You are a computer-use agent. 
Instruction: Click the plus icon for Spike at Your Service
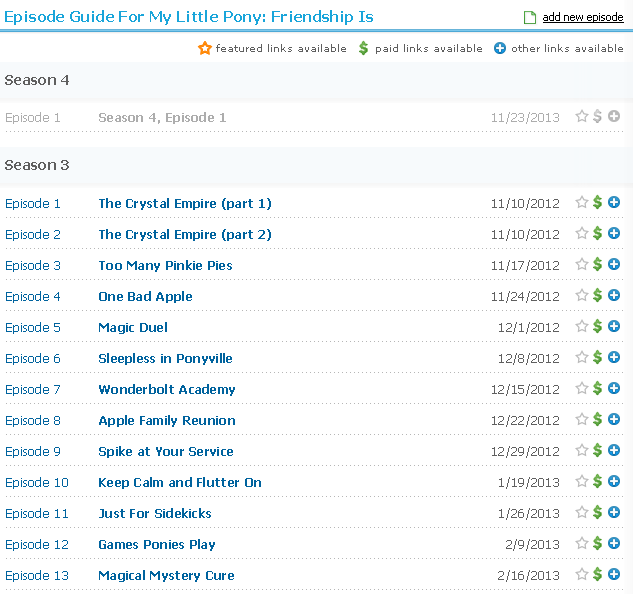click(614, 450)
